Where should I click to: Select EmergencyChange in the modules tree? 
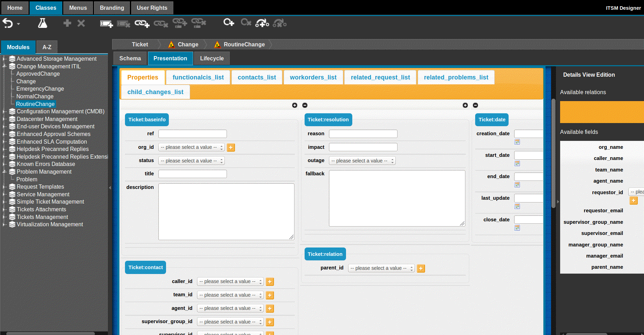(40, 89)
